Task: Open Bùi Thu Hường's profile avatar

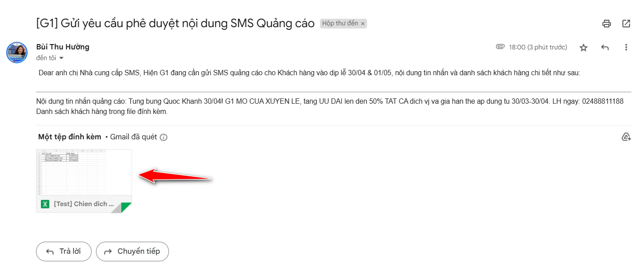Action: (x=17, y=53)
